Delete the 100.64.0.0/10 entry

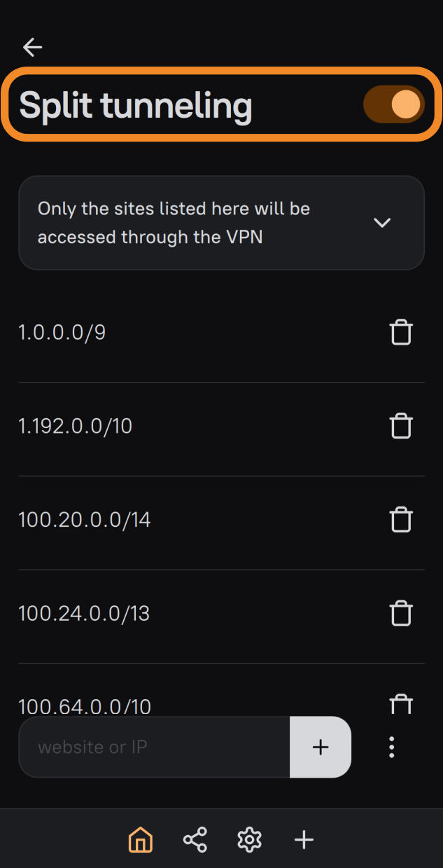point(401,703)
